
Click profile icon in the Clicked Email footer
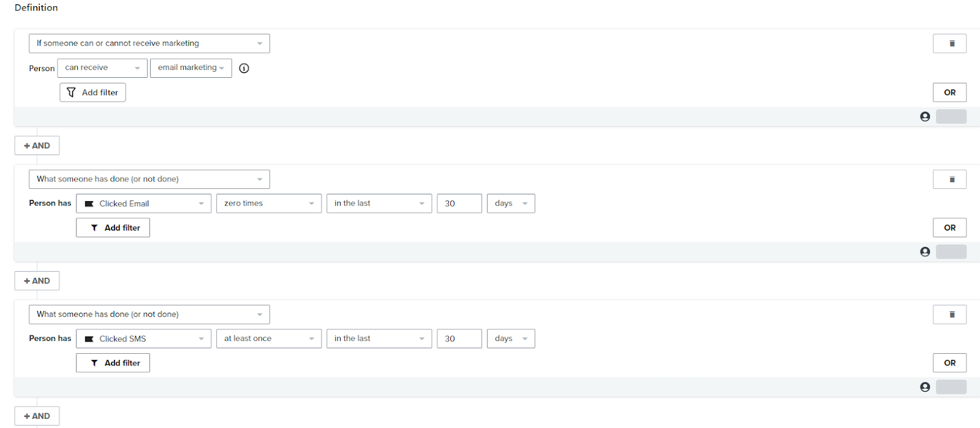point(925,252)
